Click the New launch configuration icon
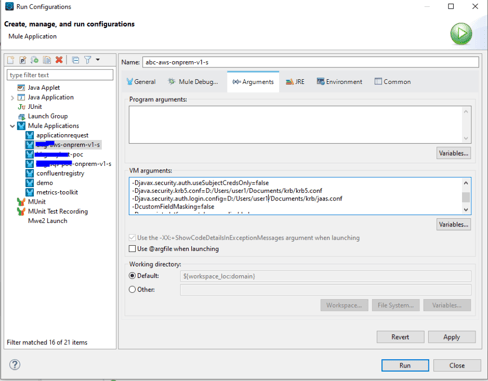 pos(11,60)
